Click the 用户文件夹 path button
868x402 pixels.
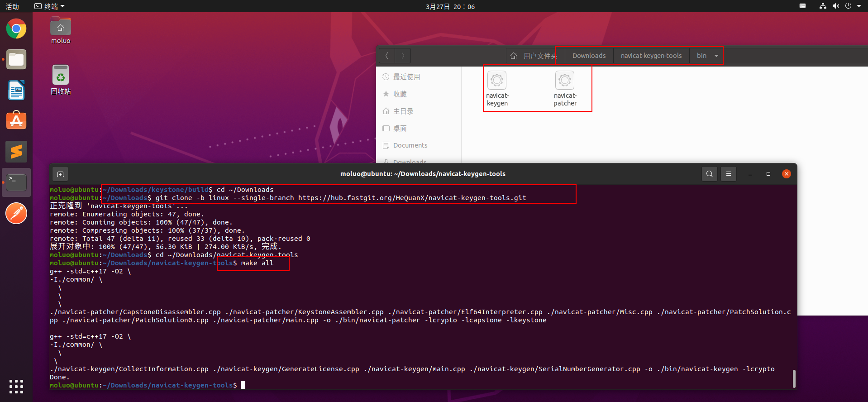click(534, 56)
